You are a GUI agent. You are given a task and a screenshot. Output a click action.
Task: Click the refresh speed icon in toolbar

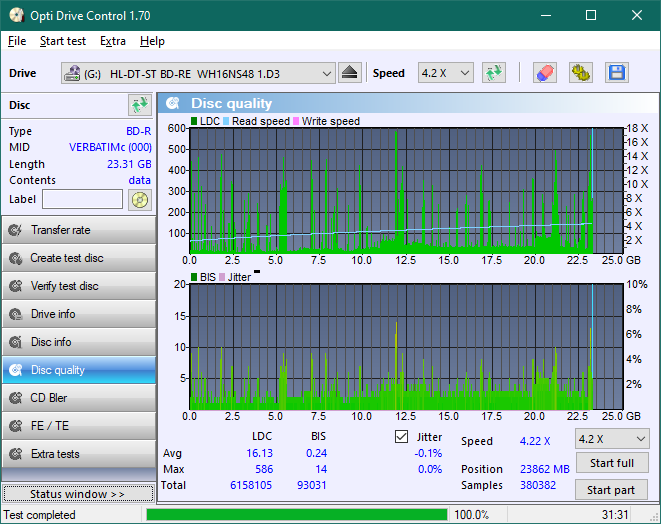coord(493,73)
